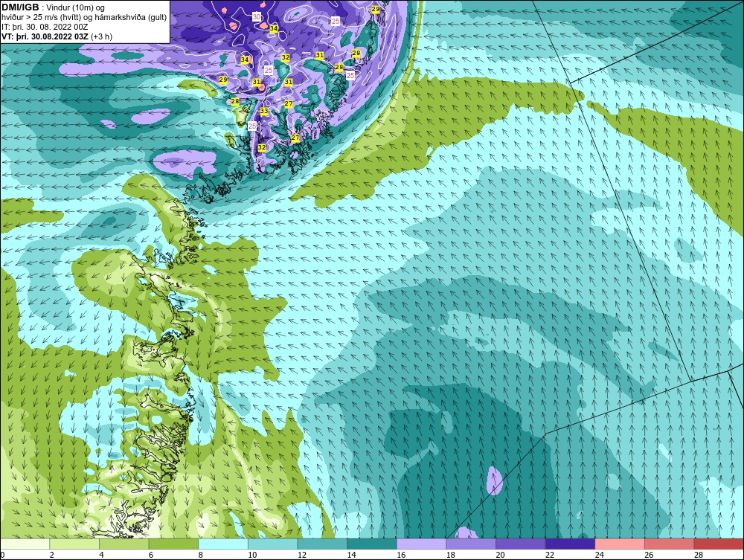Select the 4–6 m/s green legend swatch

tap(124, 544)
